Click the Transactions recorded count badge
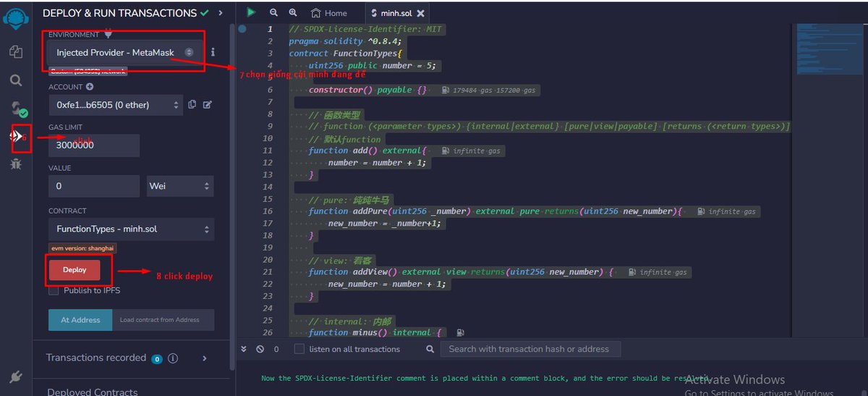Image resolution: width=868 pixels, height=396 pixels. [156, 358]
